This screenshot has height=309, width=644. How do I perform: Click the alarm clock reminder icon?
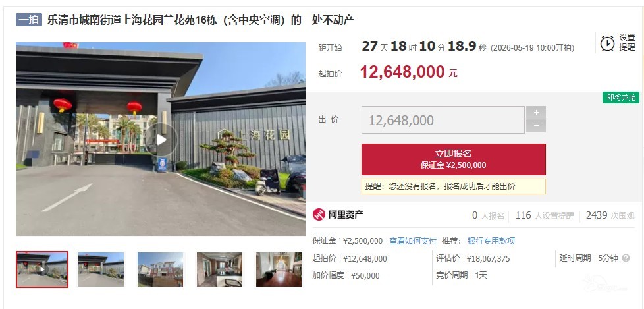607,43
